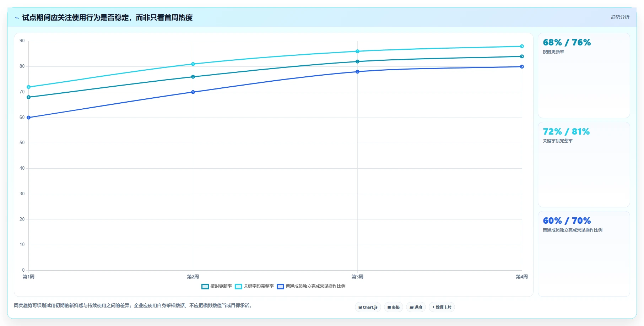Select the 表格 tag

click(x=394, y=307)
